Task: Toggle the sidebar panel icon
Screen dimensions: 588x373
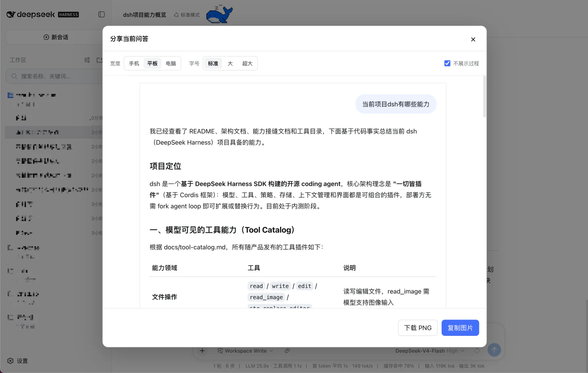Action: tap(101, 14)
